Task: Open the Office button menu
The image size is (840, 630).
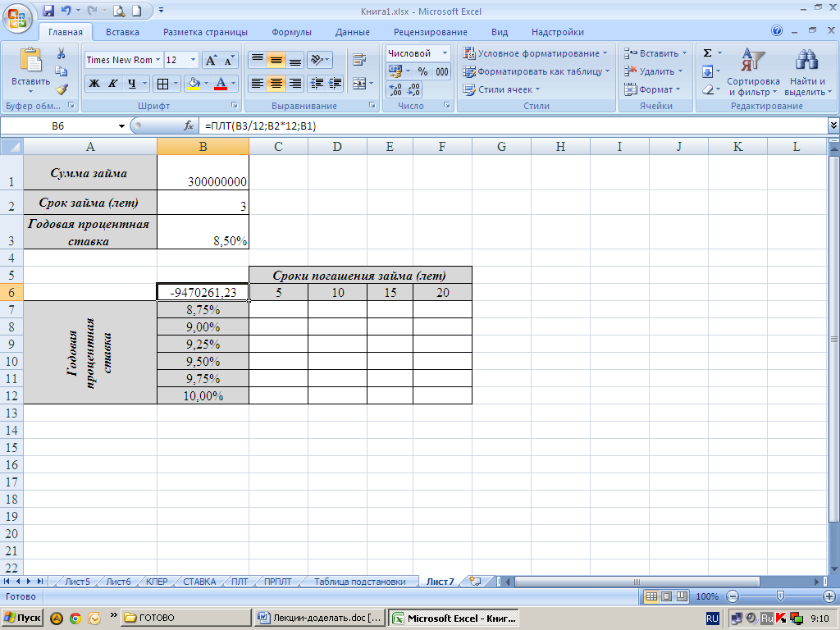Action: (x=17, y=18)
